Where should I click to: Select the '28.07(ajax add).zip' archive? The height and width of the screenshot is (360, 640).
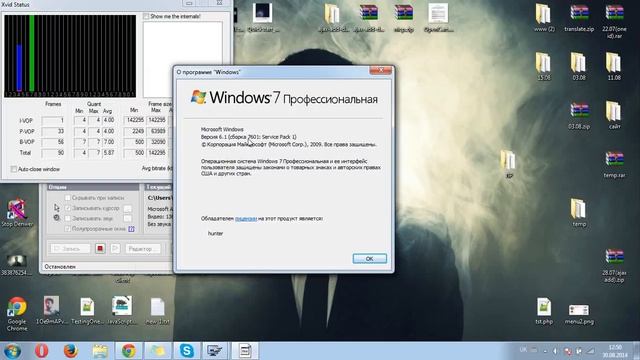point(614,265)
